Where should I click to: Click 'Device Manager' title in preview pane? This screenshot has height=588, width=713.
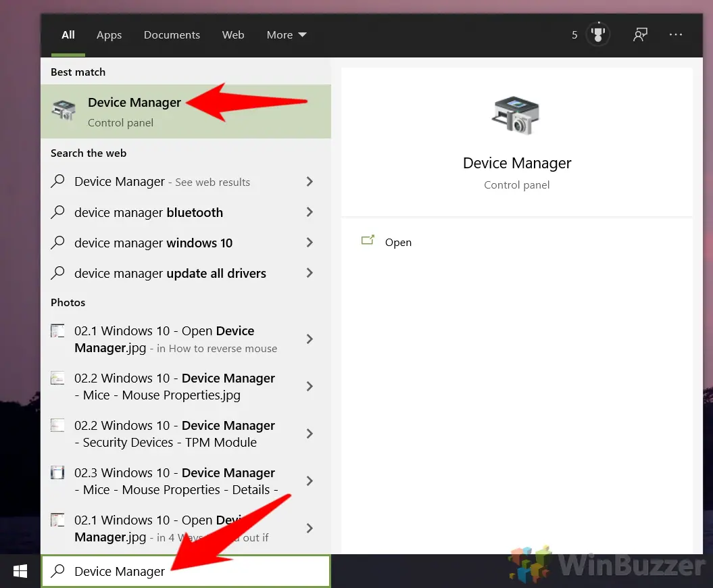pyautogui.click(x=517, y=164)
